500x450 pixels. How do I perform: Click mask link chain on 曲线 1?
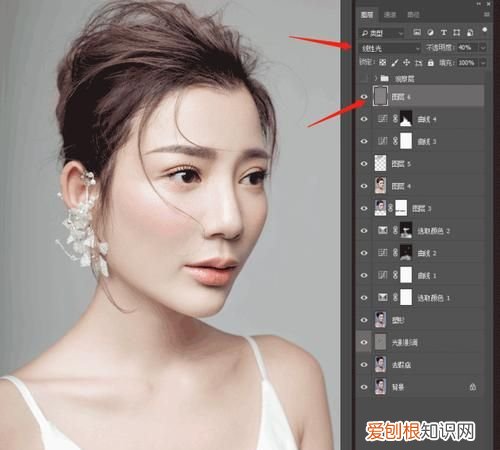tap(395, 275)
